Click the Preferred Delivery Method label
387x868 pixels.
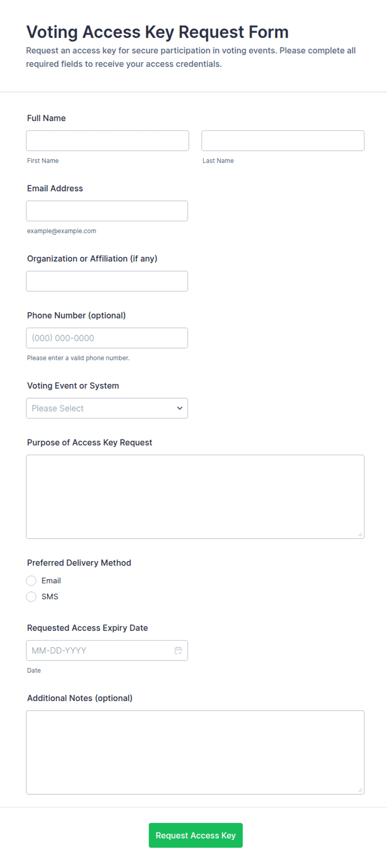79,563
